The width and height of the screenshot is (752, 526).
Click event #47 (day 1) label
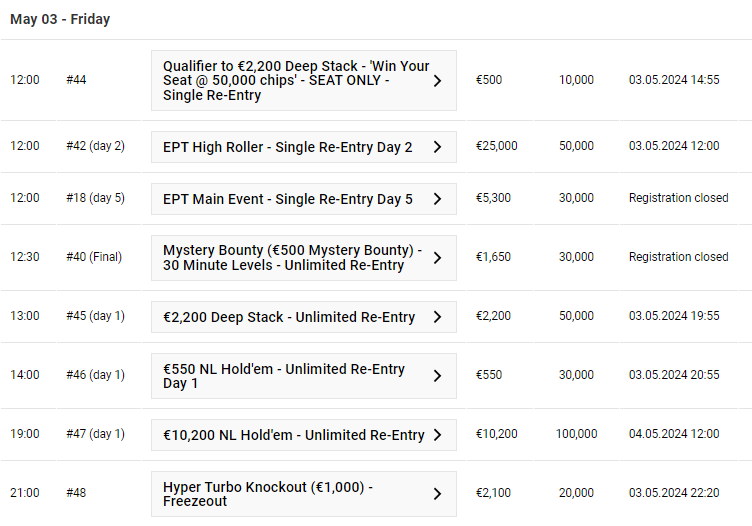point(95,434)
